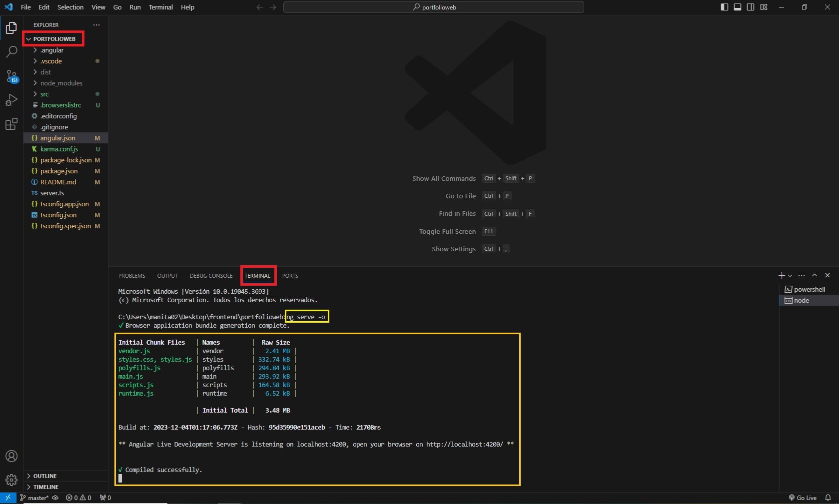This screenshot has width=839, height=504.
Task: Close the terminal panel
Action: coord(828,275)
